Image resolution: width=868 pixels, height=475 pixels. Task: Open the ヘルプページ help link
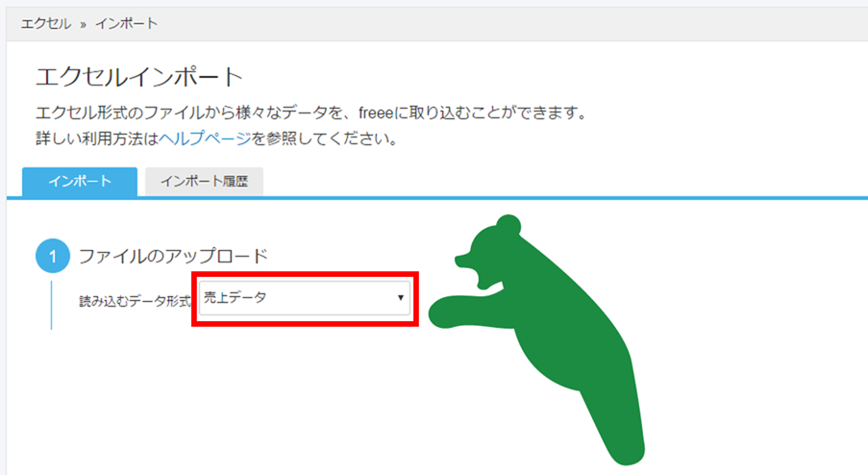(x=206, y=138)
